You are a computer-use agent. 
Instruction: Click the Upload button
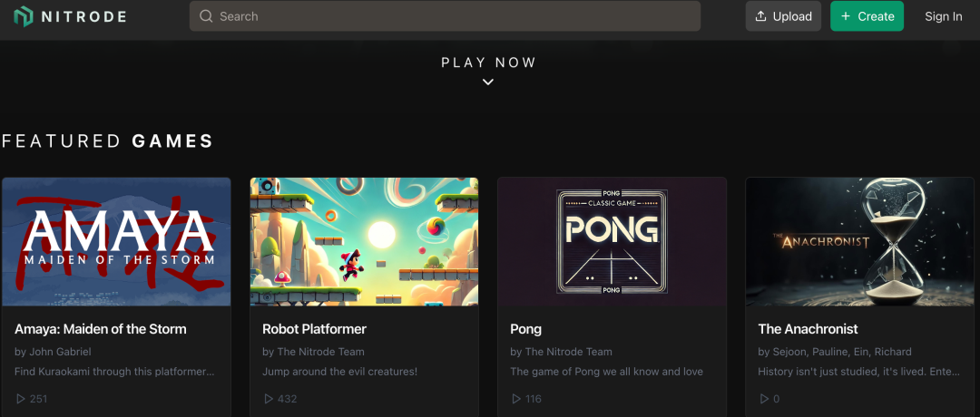783,16
